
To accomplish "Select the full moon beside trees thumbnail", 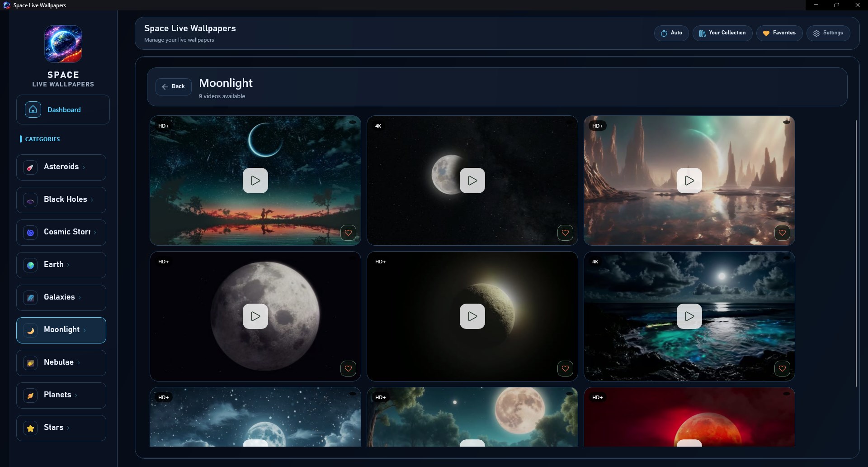I will (x=472, y=417).
